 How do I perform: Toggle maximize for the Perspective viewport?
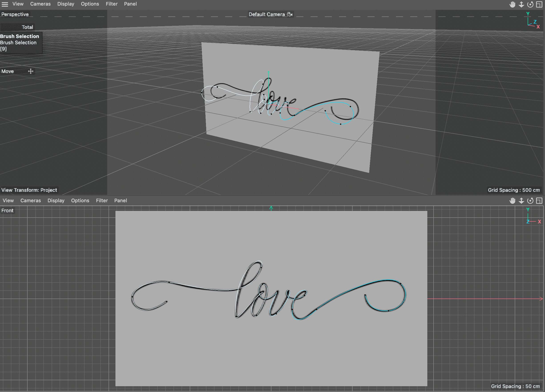click(539, 4)
